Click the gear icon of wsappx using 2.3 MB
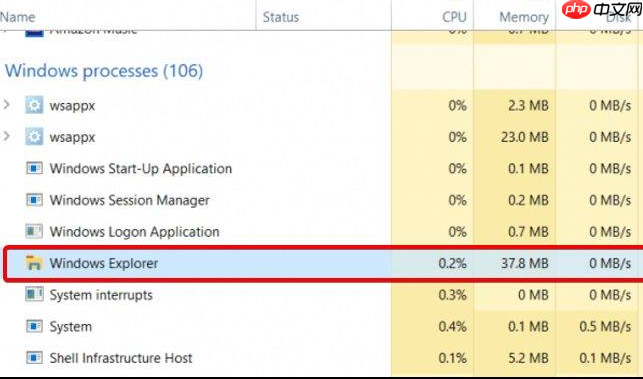This screenshot has width=643, height=379. 34,105
